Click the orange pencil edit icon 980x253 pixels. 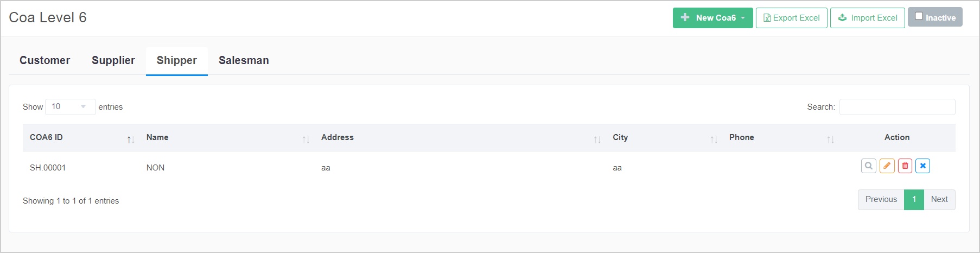click(x=887, y=166)
